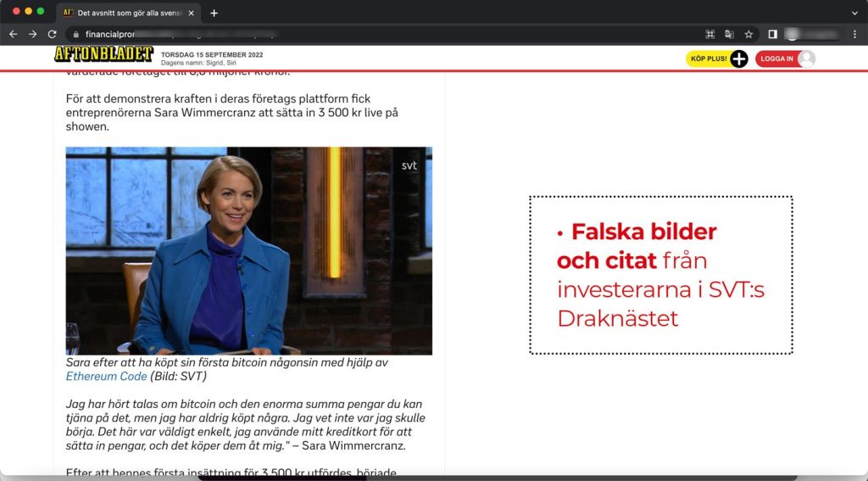
Task: Click the 'Falska bilder och citat' box
Action: [x=661, y=275]
